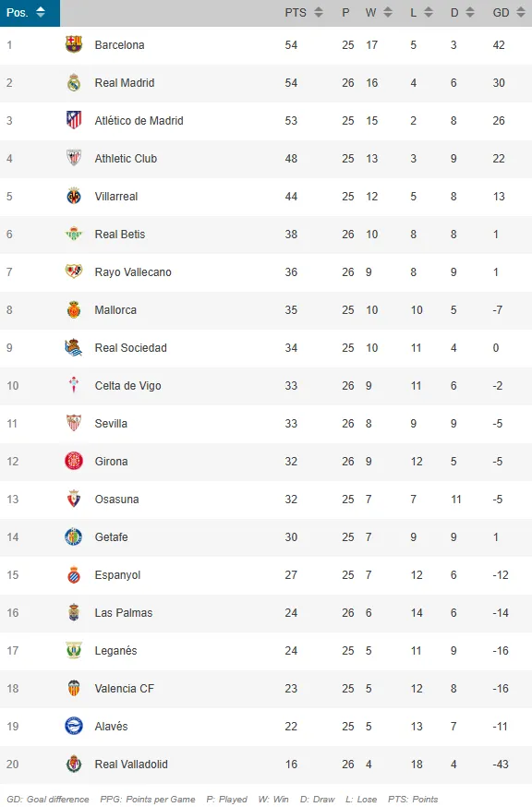Select the Sevilla club crest
The width and height of the screenshot is (532, 807).
click(x=76, y=423)
